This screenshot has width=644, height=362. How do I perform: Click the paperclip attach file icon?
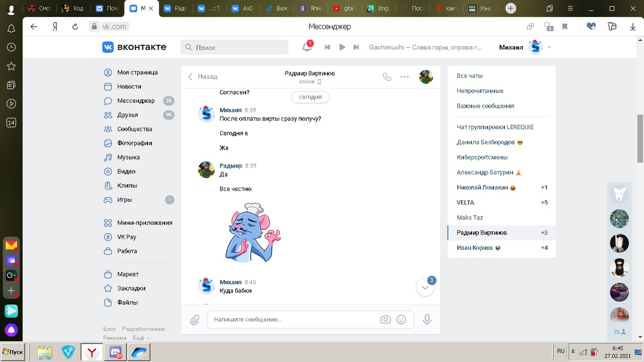[x=195, y=320]
